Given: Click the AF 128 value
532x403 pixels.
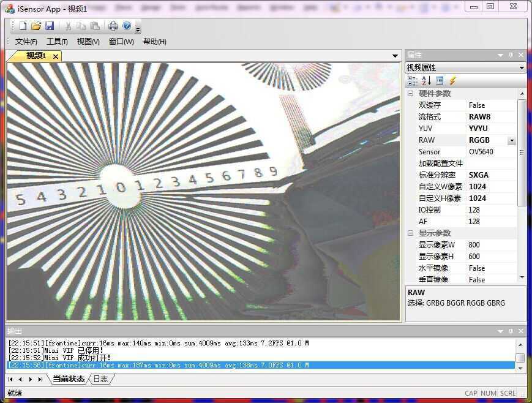Looking at the screenshot, I should pyautogui.click(x=492, y=221).
